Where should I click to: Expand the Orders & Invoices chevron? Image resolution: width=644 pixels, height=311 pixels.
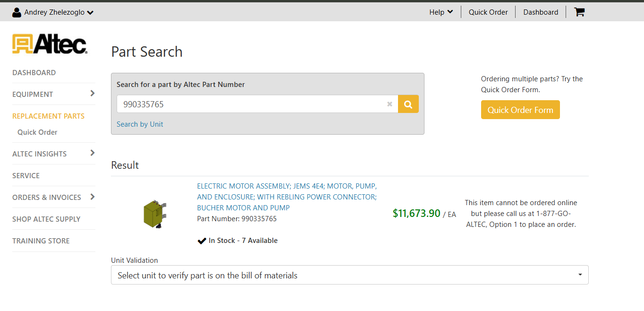pyautogui.click(x=93, y=197)
